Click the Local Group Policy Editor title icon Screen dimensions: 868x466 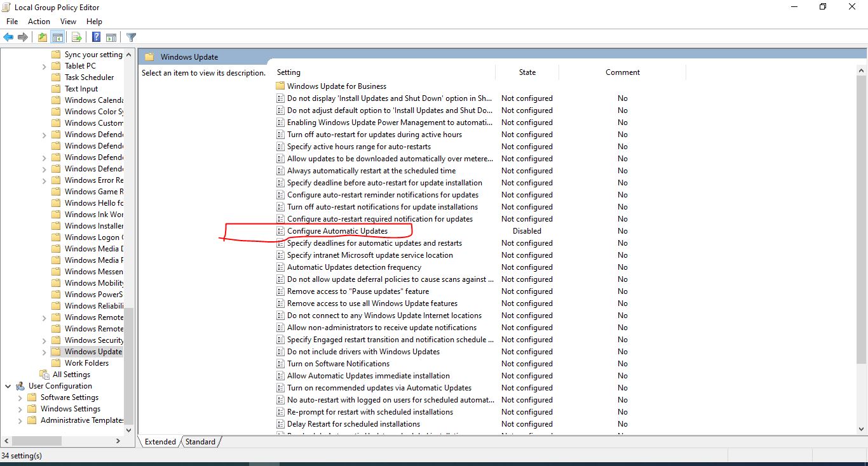point(7,8)
